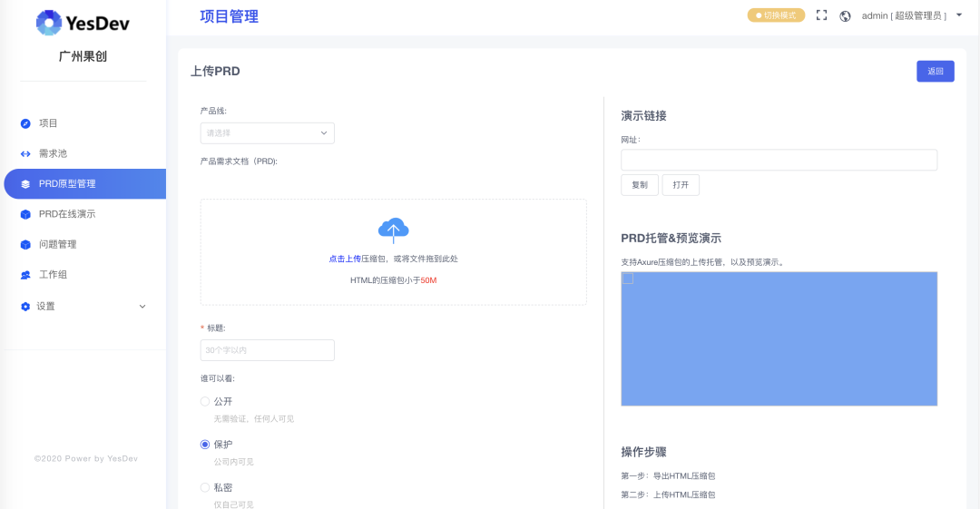This screenshot has height=509, width=980.
Task: Toggle the 切换模式 yellow switch
Action: 776,15
